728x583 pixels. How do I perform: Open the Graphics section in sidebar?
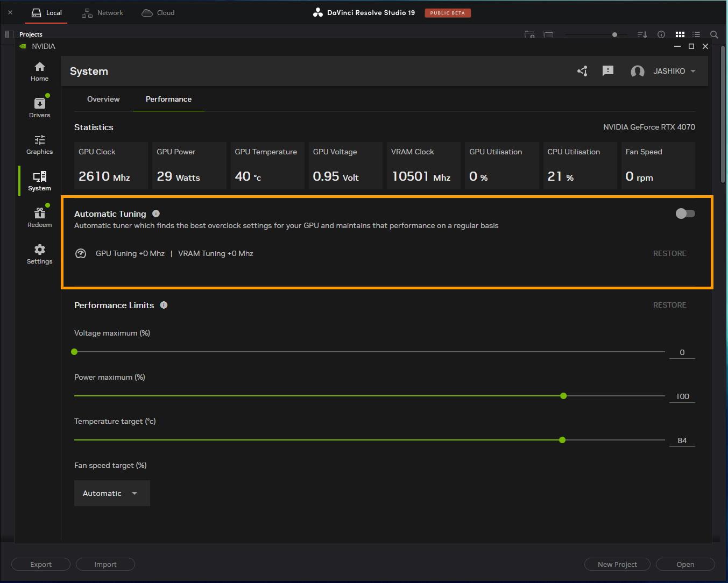tap(39, 145)
